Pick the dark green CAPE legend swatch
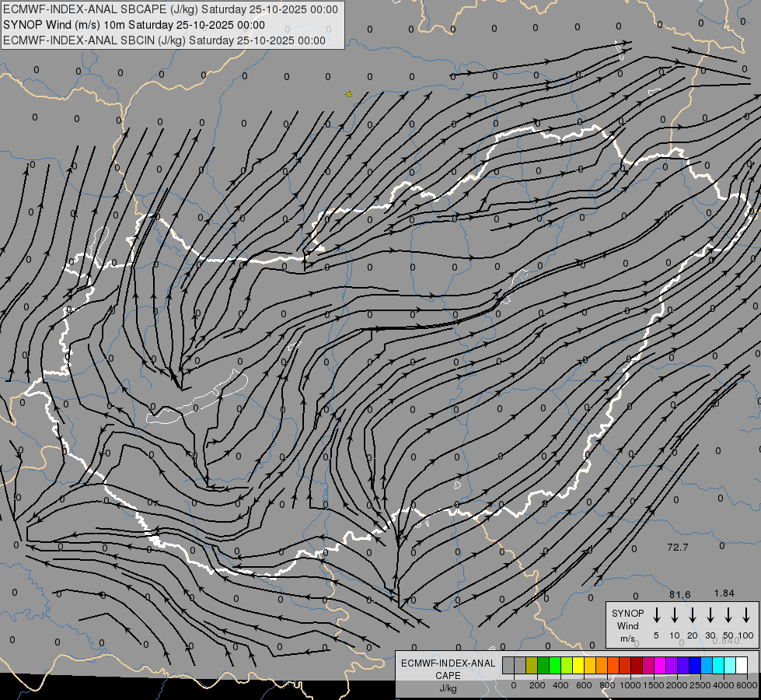 (543, 665)
